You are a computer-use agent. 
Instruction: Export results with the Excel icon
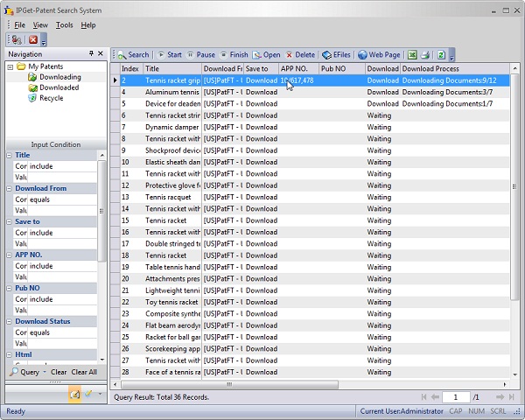coord(411,54)
